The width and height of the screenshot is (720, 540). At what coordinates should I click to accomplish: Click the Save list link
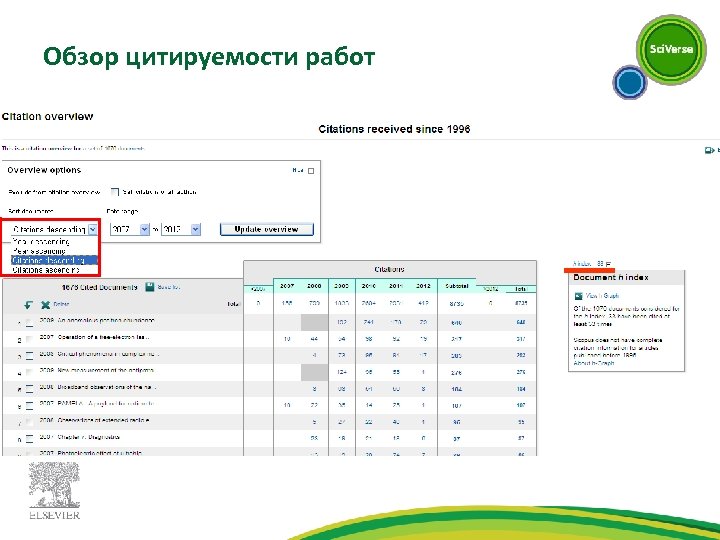(169, 287)
